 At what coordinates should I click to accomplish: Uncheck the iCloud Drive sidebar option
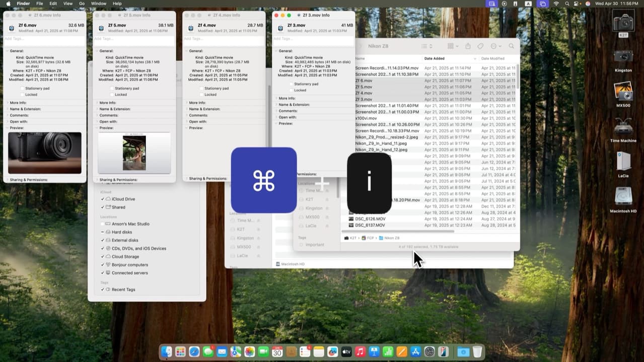(103, 199)
